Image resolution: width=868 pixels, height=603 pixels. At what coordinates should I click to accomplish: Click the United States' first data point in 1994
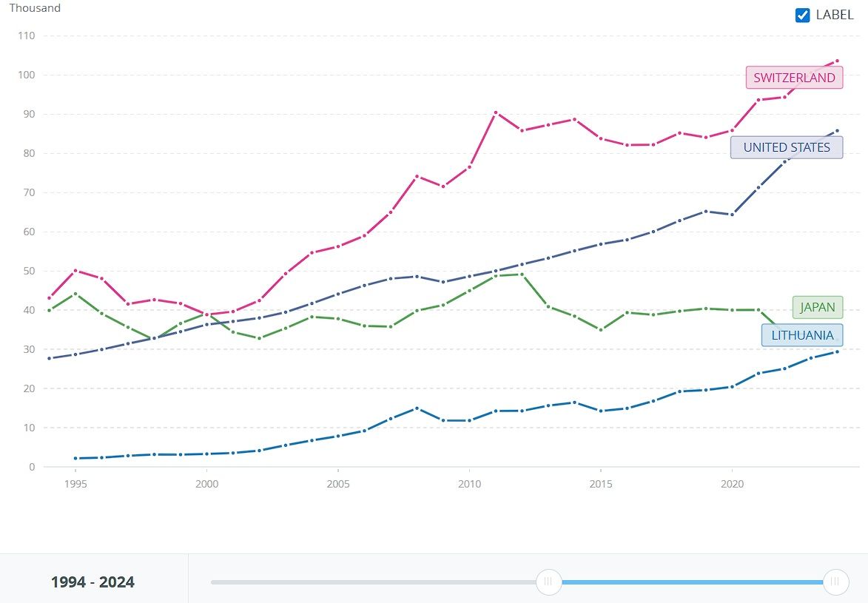pyautogui.click(x=49, y=358)
